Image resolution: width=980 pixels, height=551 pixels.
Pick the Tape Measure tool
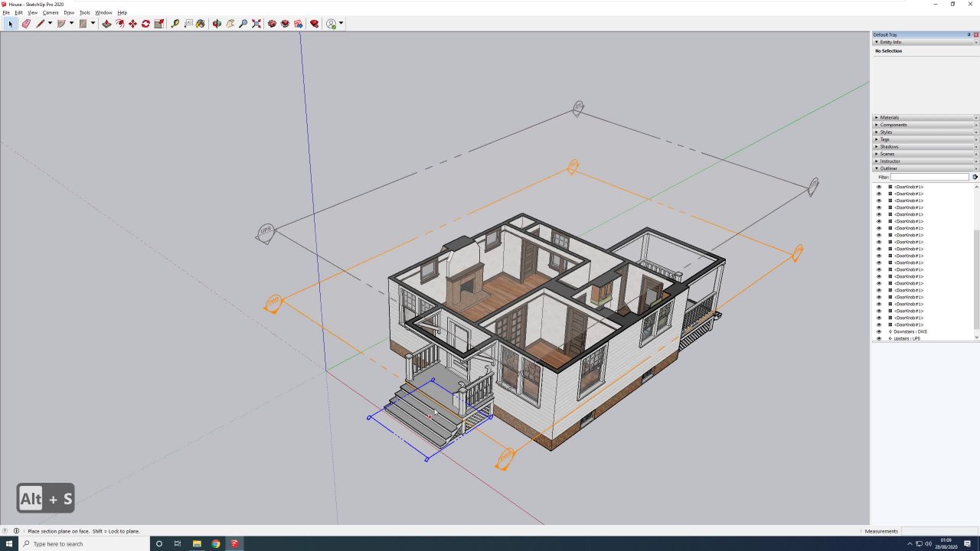tap(175, 24)
